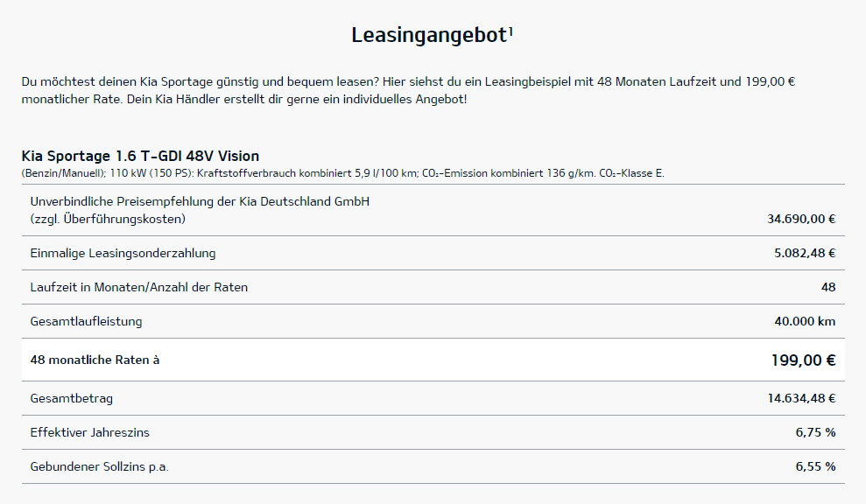Select the 14.634,48 € total amount
Viewport: 866px width, 504px height.
coord(801,399)
